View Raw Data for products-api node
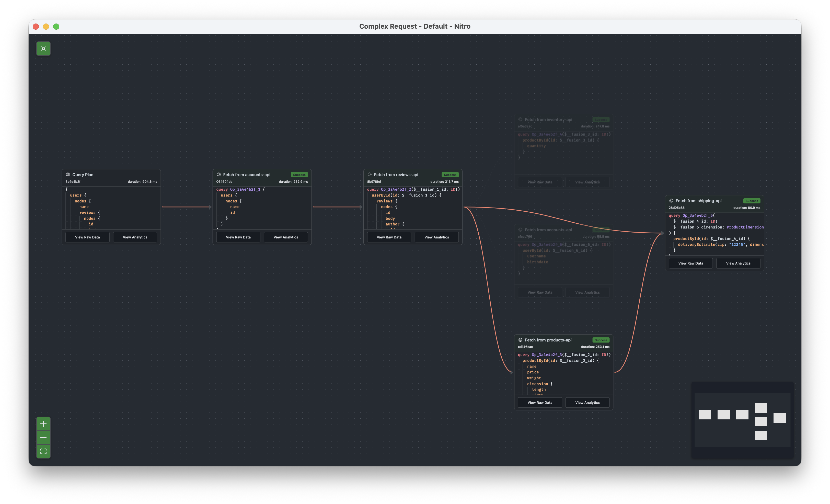This screenshot has width=830, height=504. pyautogui.click(x=540, y=403)
